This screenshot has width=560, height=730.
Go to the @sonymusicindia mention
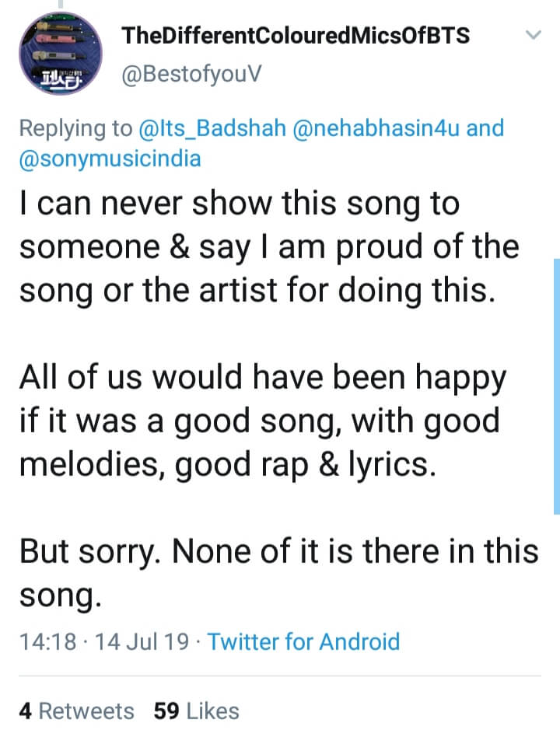pos(110,159)
